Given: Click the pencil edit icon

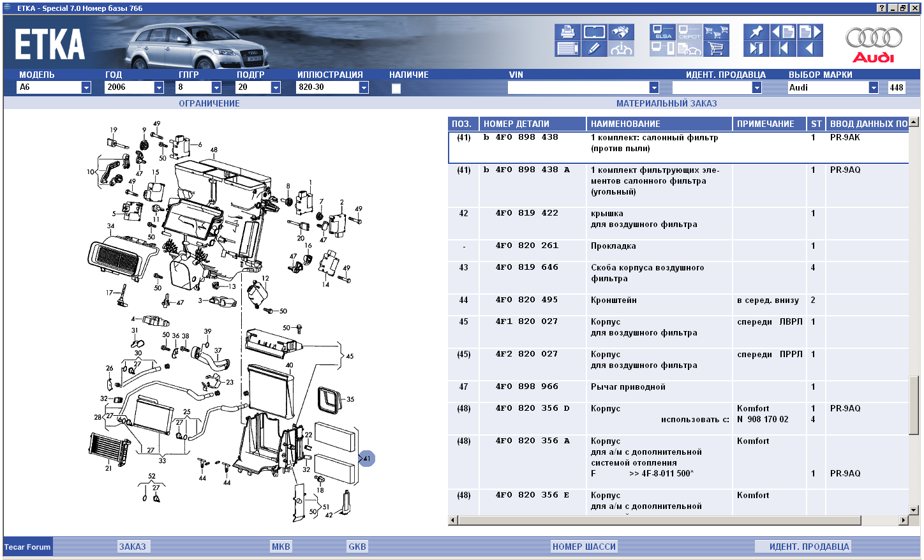Looking at the screenshot, I should (594, 48).
